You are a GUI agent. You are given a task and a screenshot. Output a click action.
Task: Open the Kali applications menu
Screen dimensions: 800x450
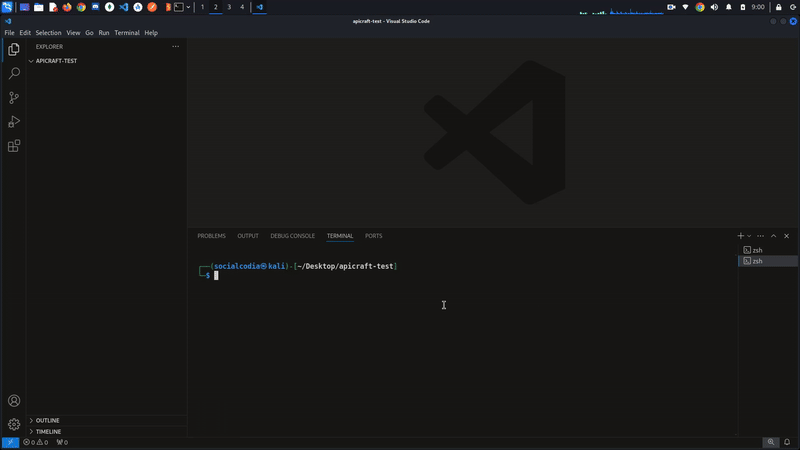click(x=7, y=7)
